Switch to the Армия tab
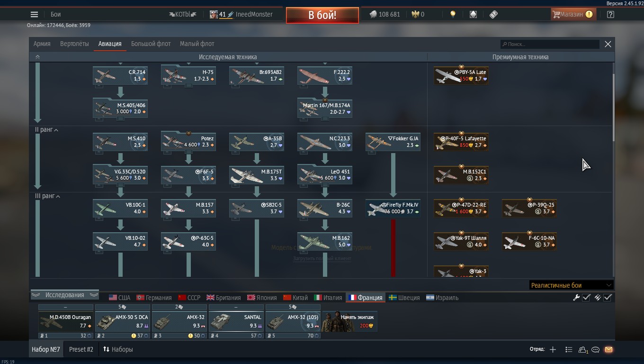Screen dimensions: 644x364 pyautogui.click(x=42, y=44)
